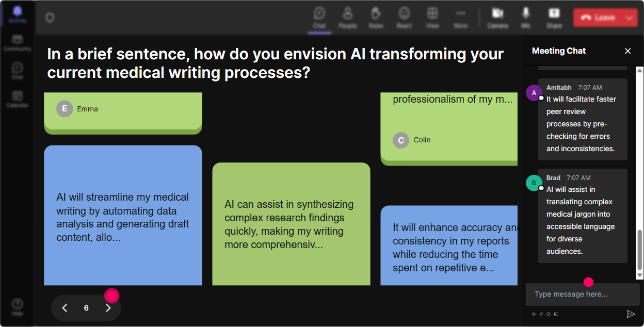Screen dimensions: 644x327
Task: Send the chat message
Action: pyautogui.click(x=631, y=314)
